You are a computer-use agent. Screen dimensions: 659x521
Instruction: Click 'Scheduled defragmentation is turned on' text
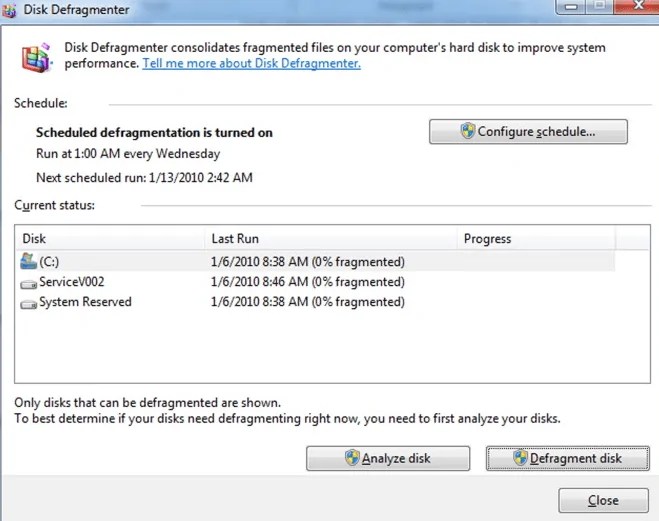(x=154, y=133)
